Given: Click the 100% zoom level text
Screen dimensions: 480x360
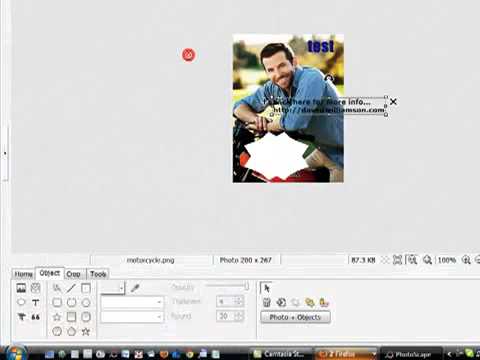Looking at the screenshot, I should (447, 260).
